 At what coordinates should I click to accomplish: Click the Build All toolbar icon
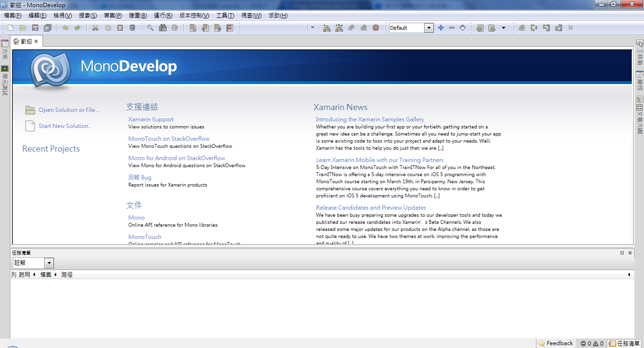pos(326,28)
